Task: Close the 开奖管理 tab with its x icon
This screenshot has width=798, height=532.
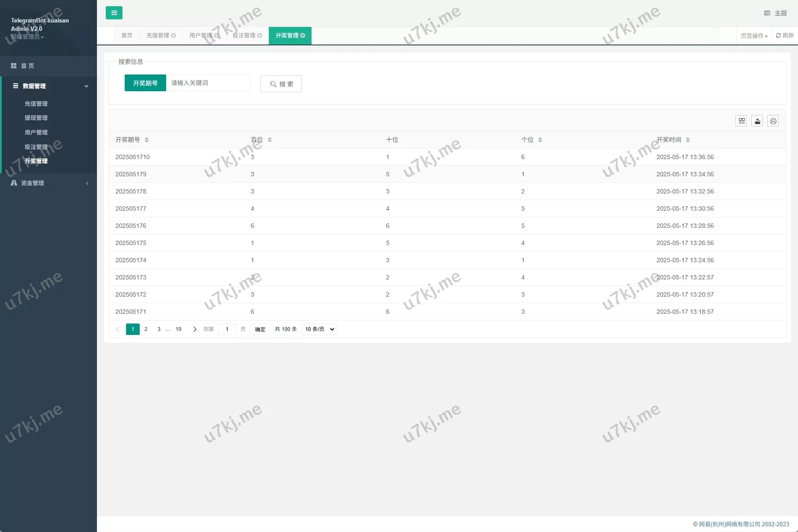Action: coord(303,36)
